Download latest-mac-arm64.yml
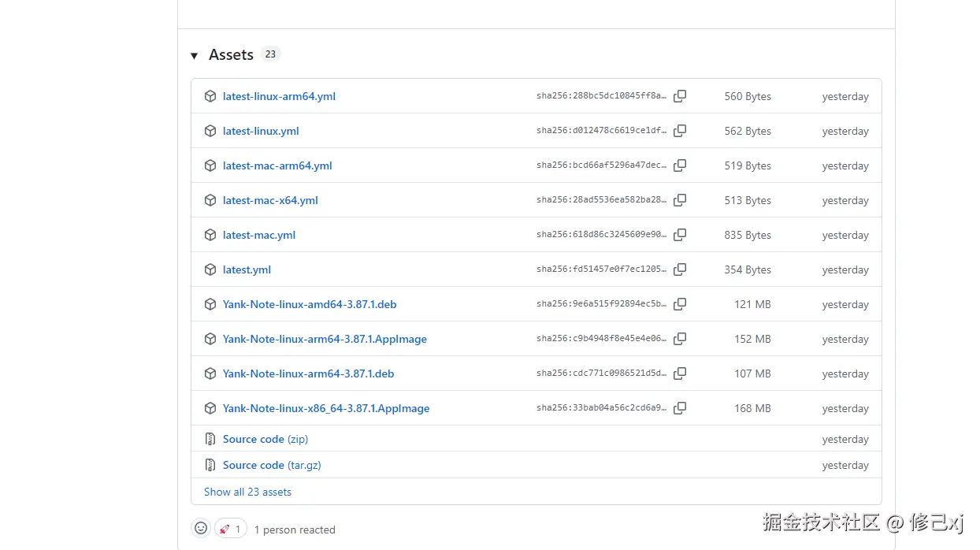980x550 pixels. click(277, 165)
